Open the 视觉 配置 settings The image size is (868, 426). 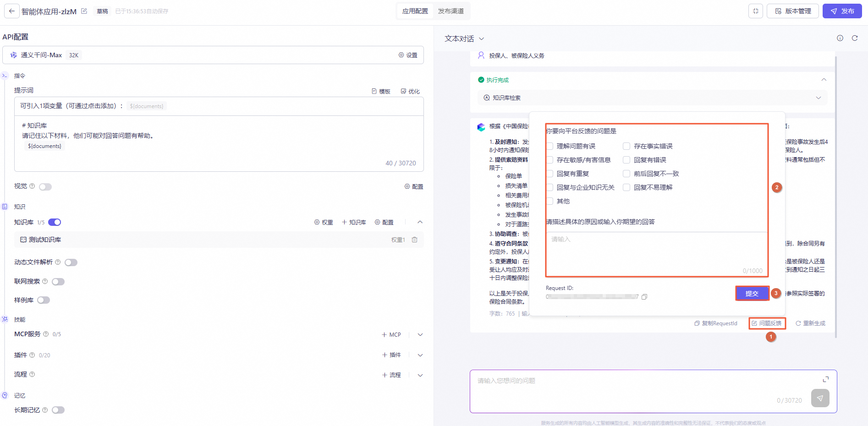pos(414,186)
